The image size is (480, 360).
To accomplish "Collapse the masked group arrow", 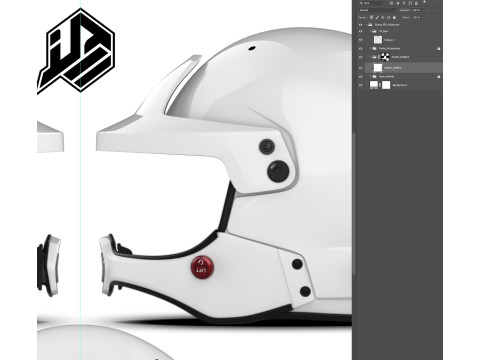I will [370, 57].
